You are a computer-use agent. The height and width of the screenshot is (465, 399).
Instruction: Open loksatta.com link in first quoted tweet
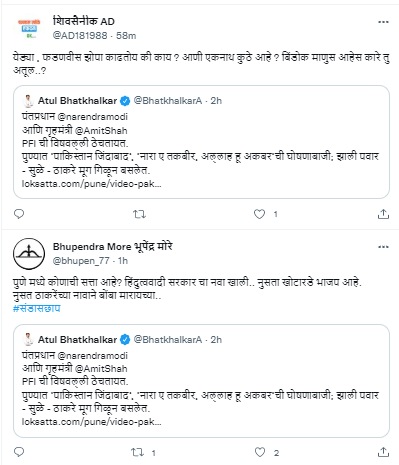pos(92,184)
